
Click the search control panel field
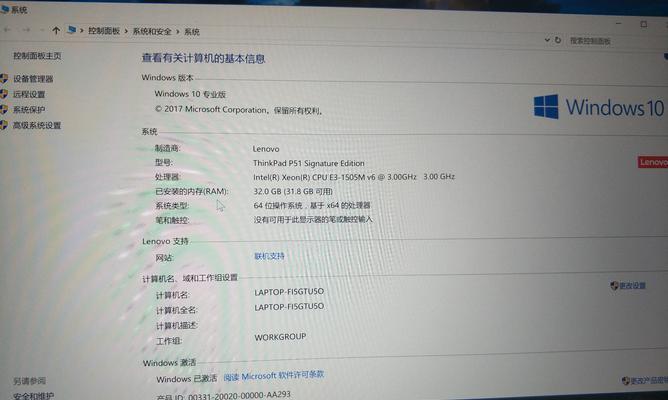[616, 41]
